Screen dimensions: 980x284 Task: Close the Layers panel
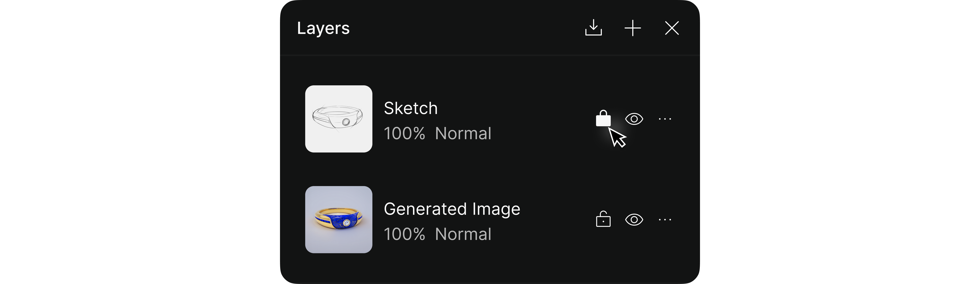tap(672, 28)
